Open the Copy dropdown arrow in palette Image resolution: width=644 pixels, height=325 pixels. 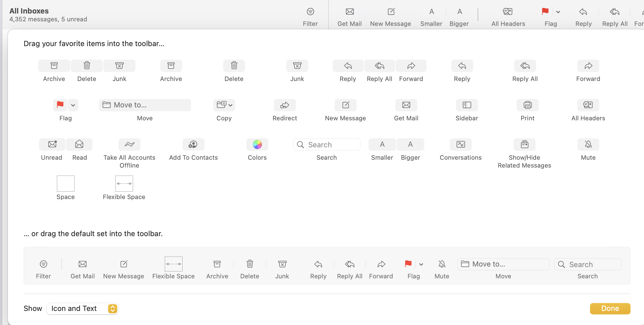230,105
